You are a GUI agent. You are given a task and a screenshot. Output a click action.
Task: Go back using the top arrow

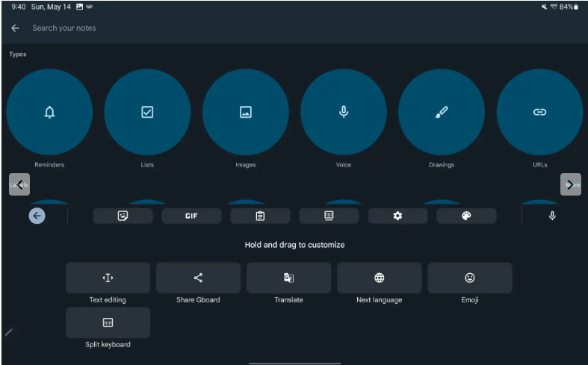coord(15,28)
